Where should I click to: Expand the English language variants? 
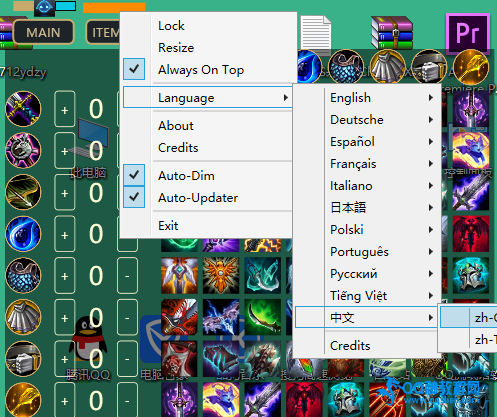[x=367, y=98]
